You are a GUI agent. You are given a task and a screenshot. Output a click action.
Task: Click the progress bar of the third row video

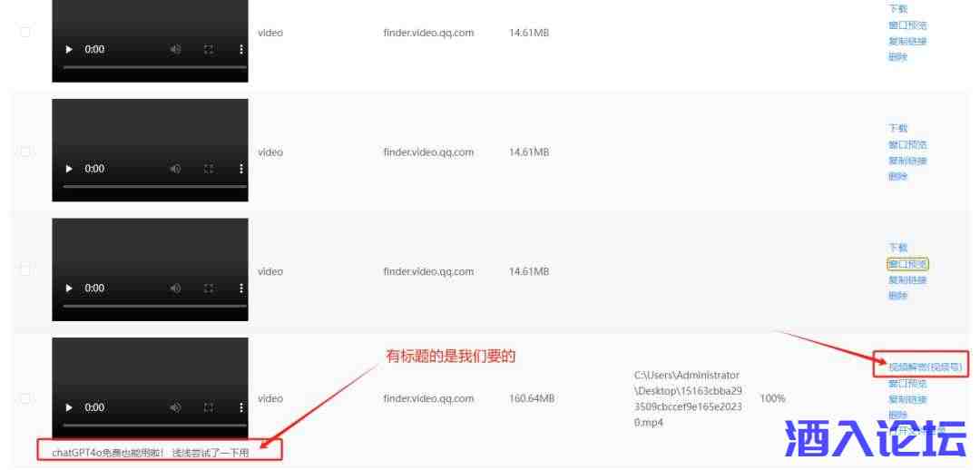pyautogui.click(x=155, y=306)
